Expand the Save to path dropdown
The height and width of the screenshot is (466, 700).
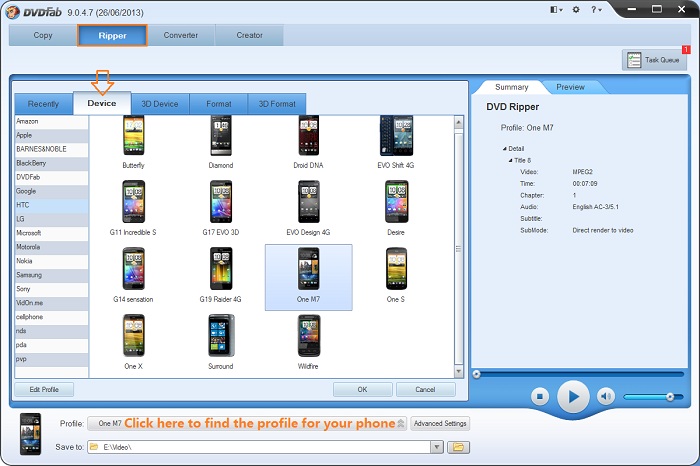click(437, 447)
